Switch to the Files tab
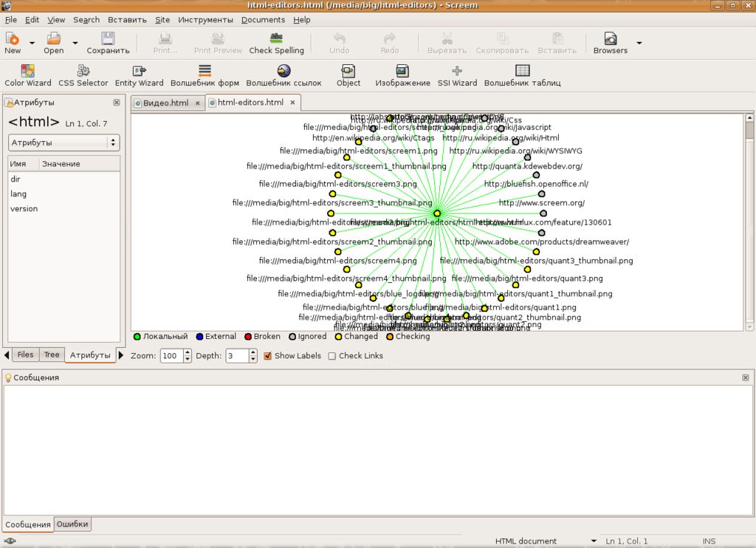Image resolution: width=756 pixels, height=548 pixels. click(26, 355)
